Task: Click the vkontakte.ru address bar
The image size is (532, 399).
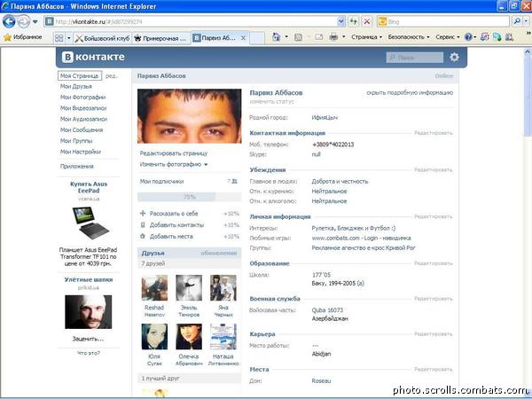Action: pyautogui.click(x=191, y=21)
